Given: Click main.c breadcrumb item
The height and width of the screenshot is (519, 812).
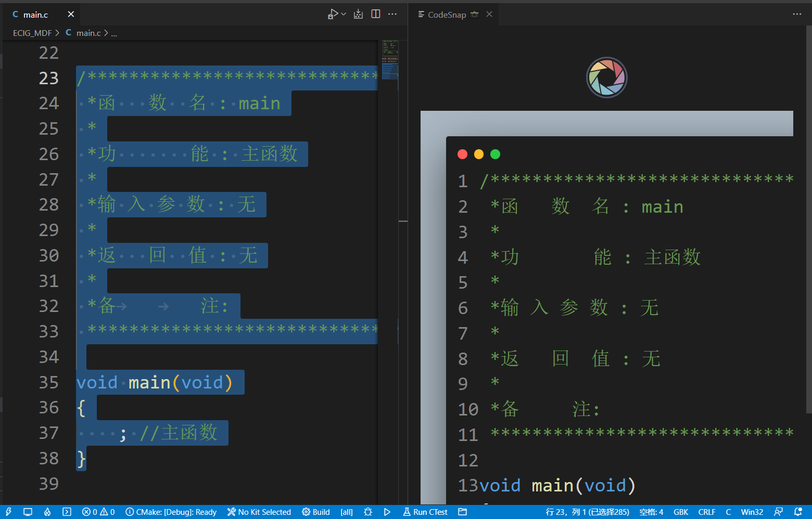Looking at the screenshot, I should pyautogui.click(x=88, y=33).
